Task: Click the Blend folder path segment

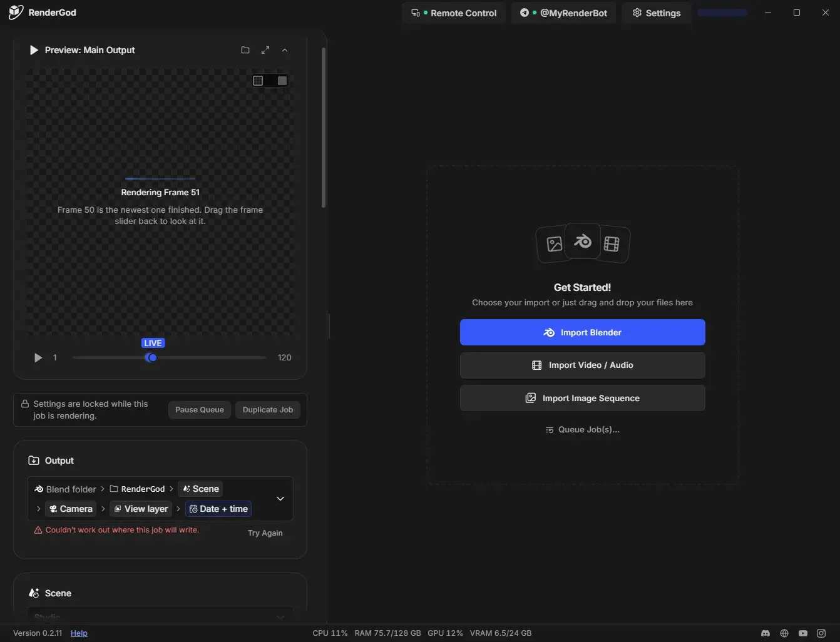Action: 65,489
